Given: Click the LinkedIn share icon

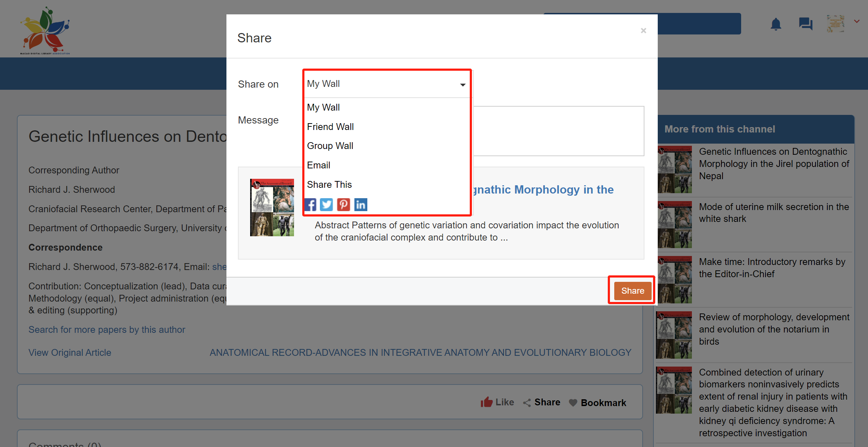Looking at the screenshot, I should (360, 205).
